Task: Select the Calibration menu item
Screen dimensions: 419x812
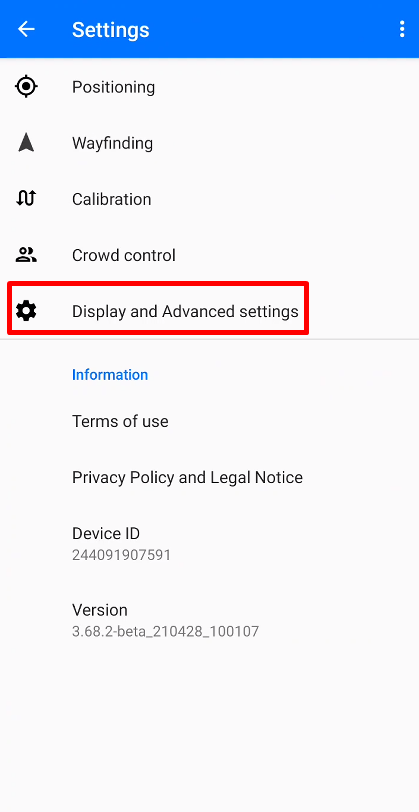Action: tap(209, 199)
